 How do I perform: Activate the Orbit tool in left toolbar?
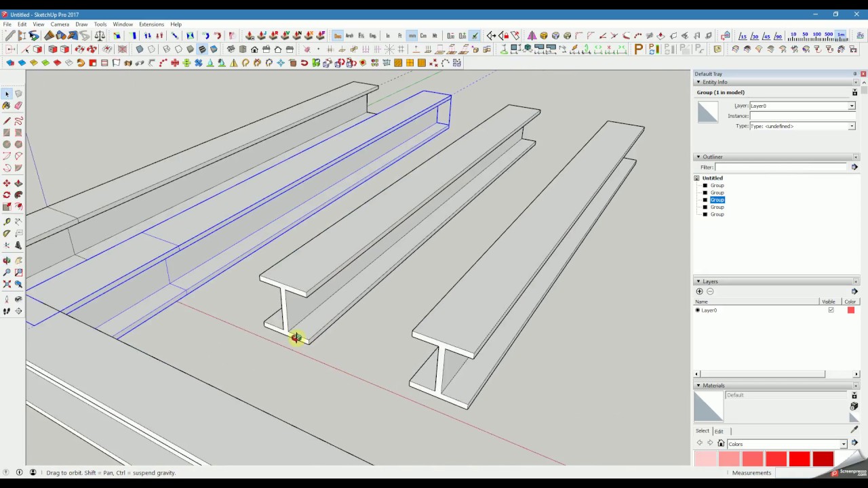coord(7,260)
